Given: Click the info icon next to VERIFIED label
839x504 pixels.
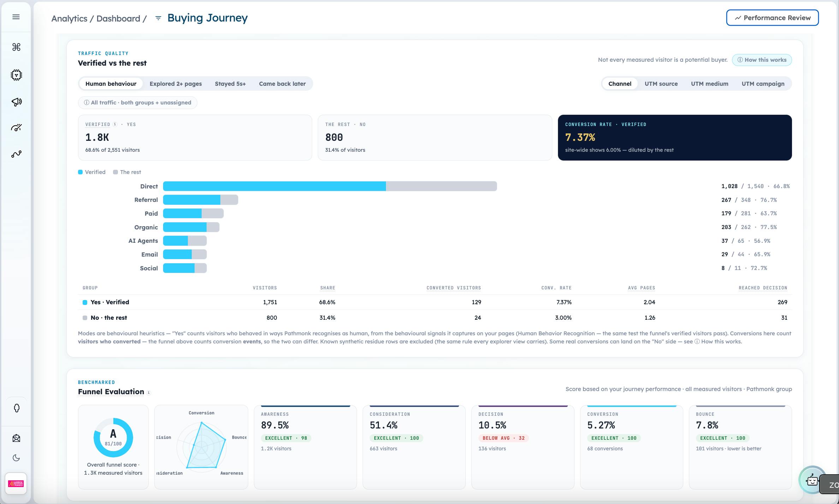Looking at the screenshot, I should pos(115,124).
